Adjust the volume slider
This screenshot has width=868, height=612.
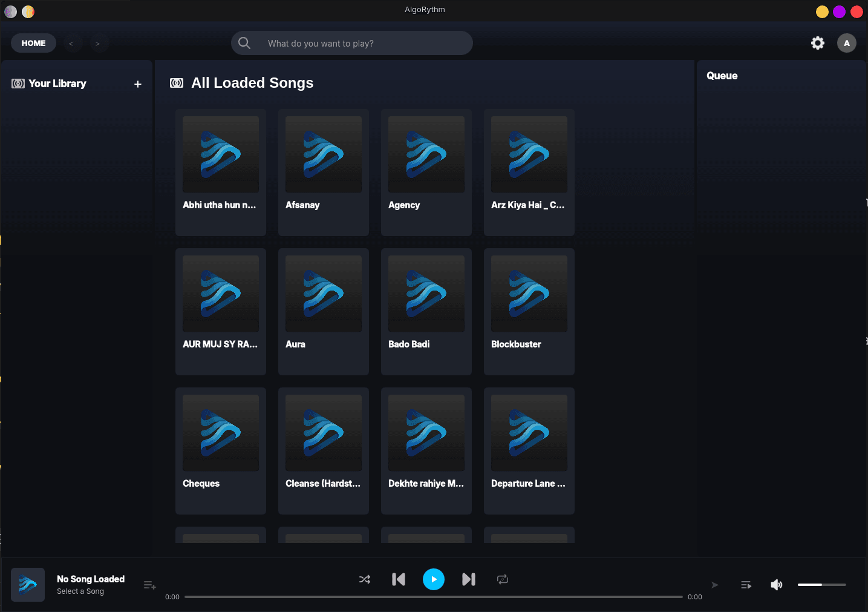click(x=821, y=585)
